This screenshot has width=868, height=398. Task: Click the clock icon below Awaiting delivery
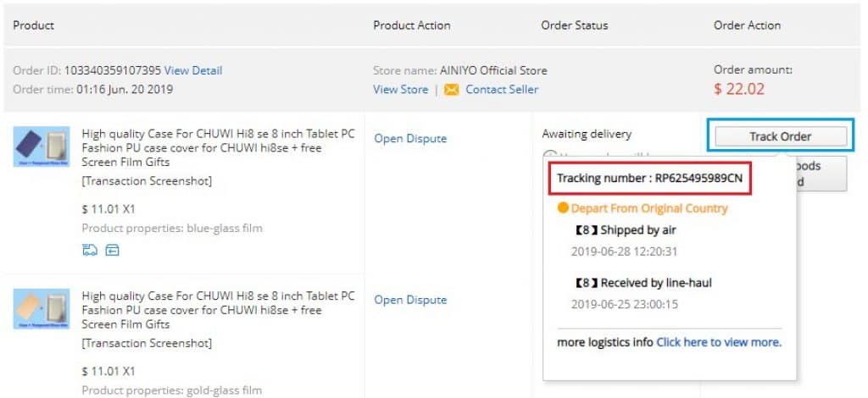coord(549,157)
